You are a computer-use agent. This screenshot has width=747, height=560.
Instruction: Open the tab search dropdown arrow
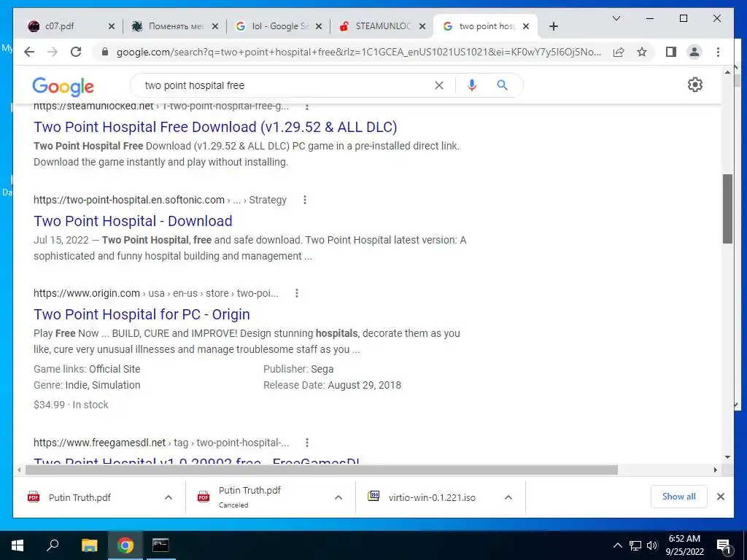point(616,18)
